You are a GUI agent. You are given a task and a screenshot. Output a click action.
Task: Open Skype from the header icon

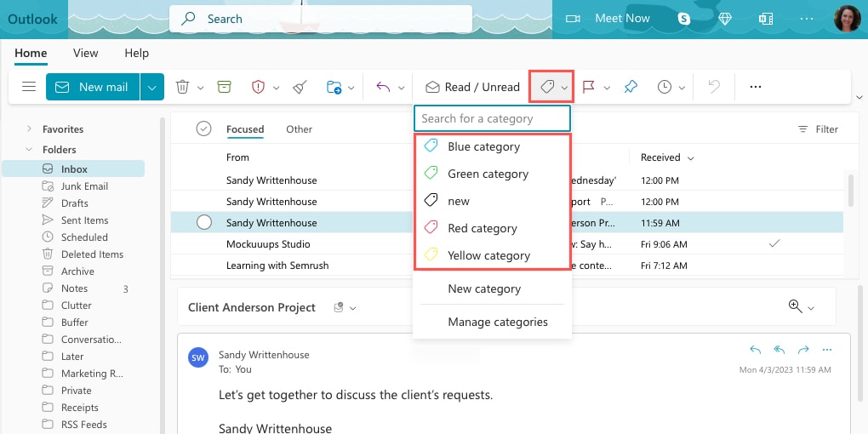[x=684, y=19]
